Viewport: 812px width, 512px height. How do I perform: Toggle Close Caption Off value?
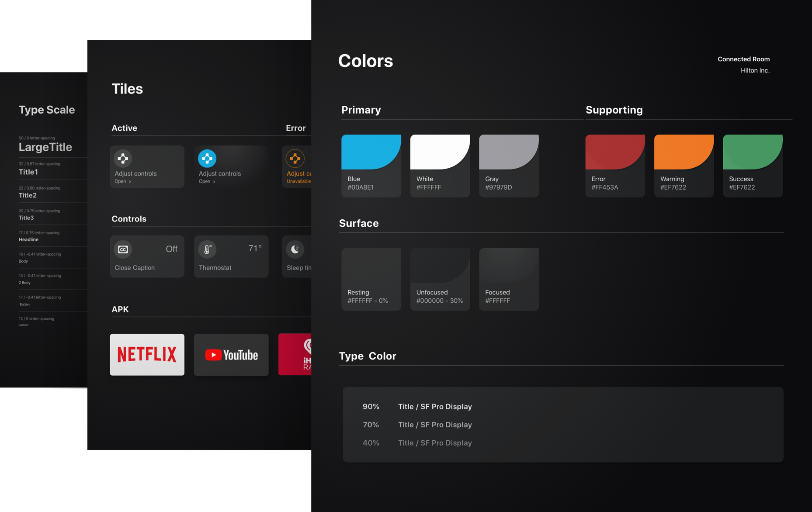(171, 249)
